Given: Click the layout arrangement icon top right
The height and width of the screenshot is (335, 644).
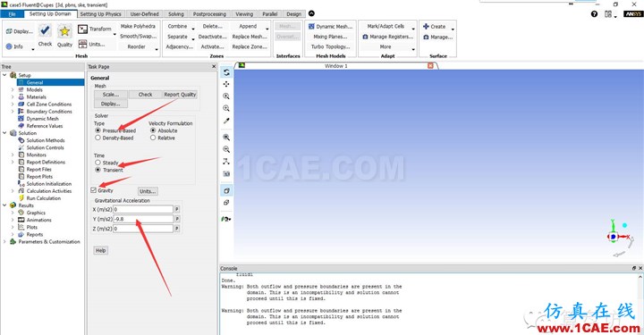Looking at the screenshot, I should [608, 14].
